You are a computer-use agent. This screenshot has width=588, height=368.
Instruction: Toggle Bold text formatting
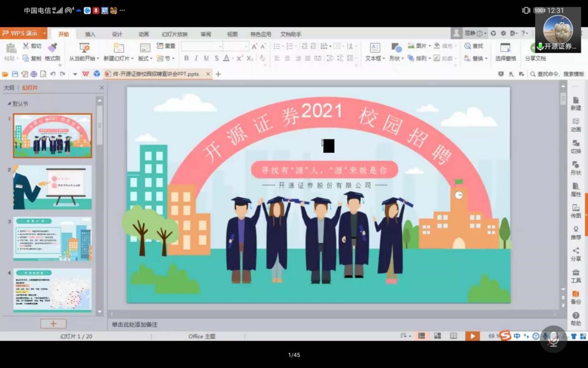coord(186,59)
